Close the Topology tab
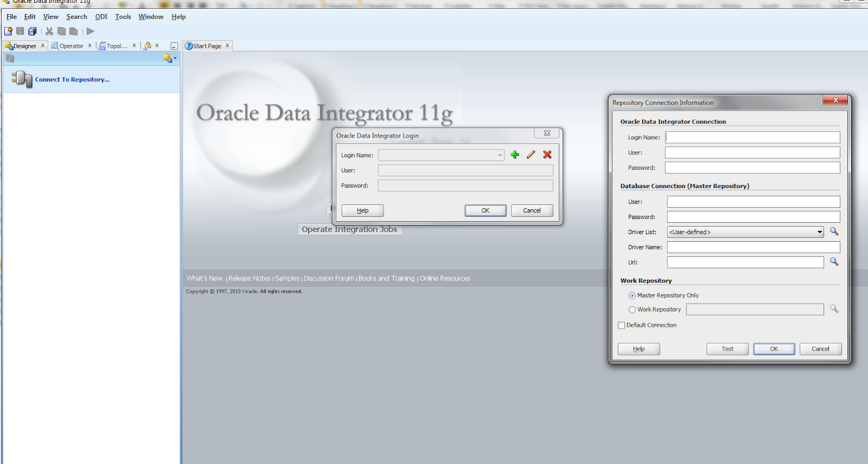The image size is (868, 464). point(135,46)
